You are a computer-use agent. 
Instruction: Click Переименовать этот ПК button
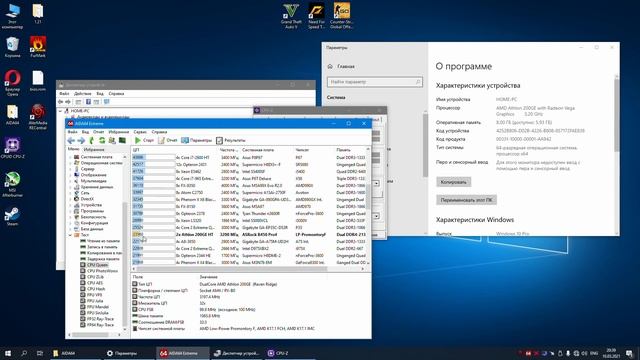point(466,200)
